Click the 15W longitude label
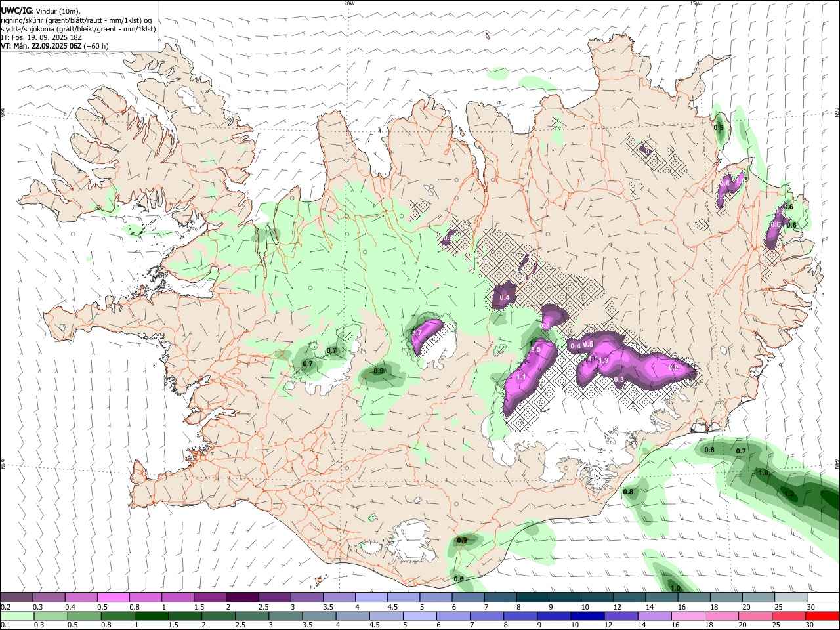The image size is (840, 630). pyautogui.click(x=695, y=3)
